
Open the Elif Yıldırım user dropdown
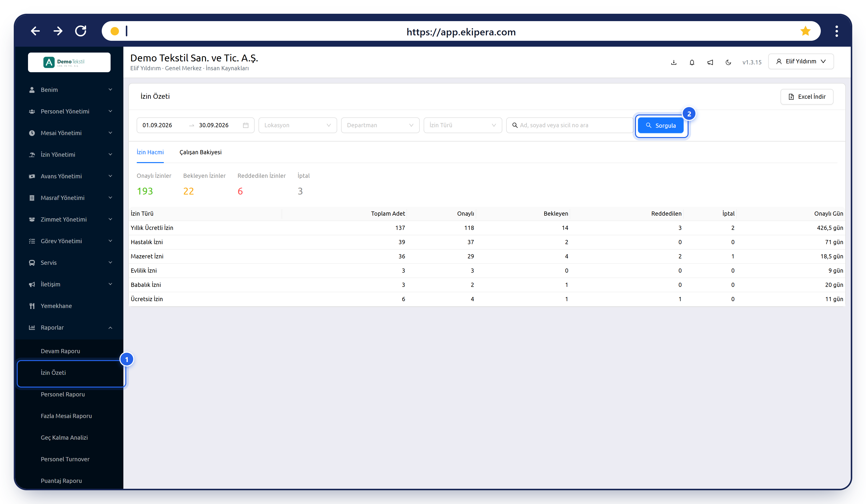click(x=801, y=61)
